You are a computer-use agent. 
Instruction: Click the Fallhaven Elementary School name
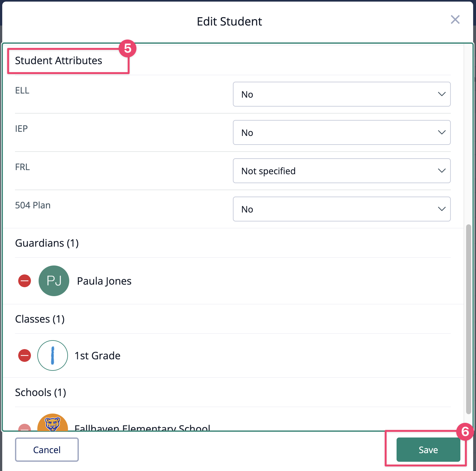pyautogui.click(x=142, y=427)
